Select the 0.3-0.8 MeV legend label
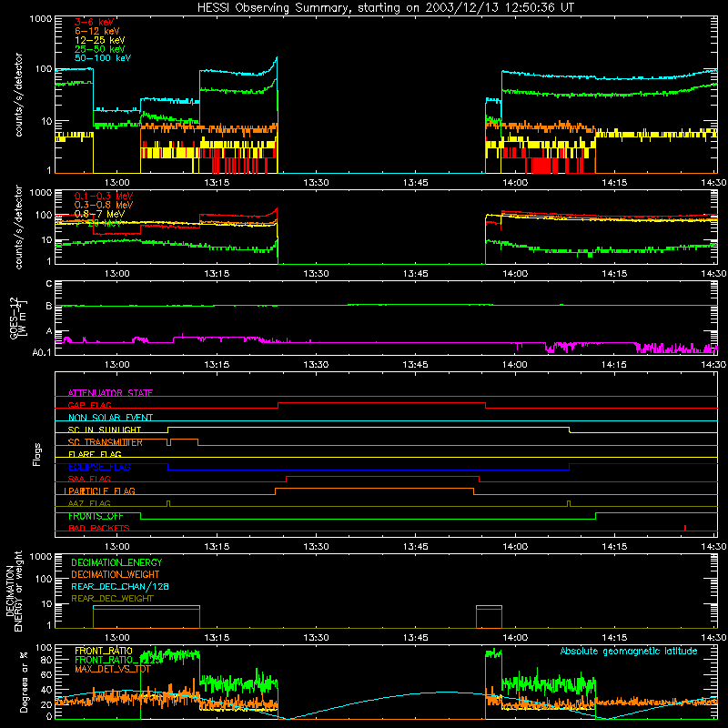The height and width of the screenshot is (728, 728). point(104,205)
